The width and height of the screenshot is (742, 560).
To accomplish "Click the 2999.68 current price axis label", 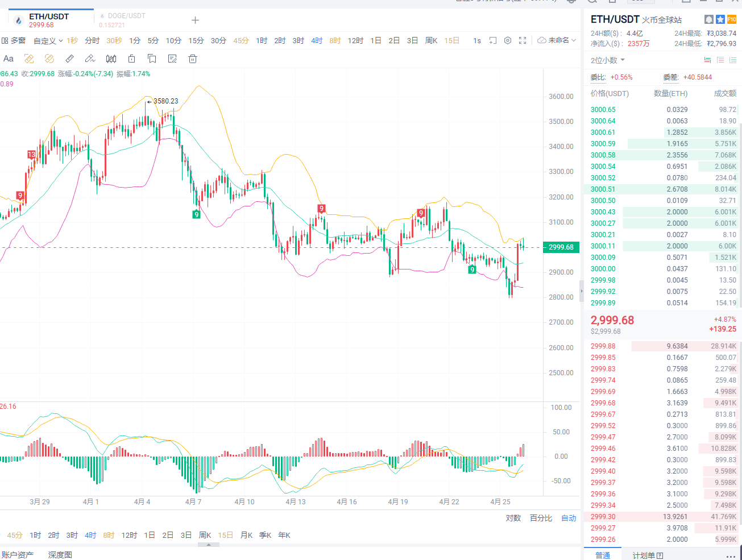I will 561,247.
